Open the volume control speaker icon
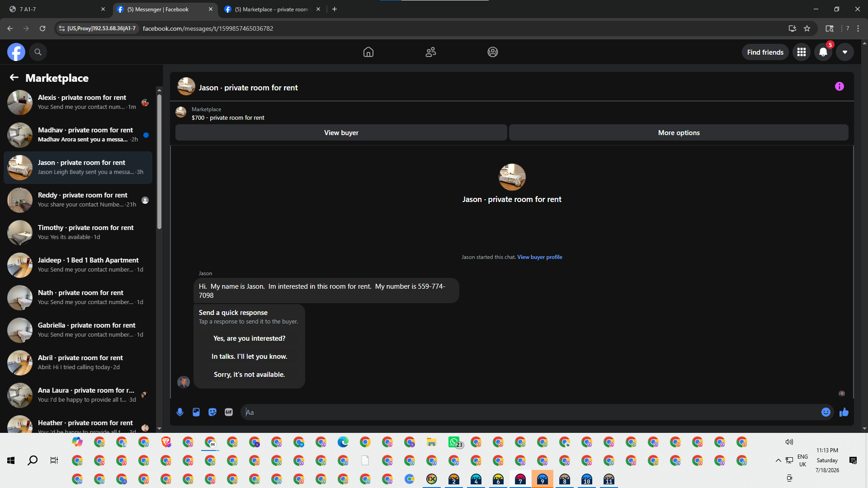Screen dimensions: 868x488 coord(789,442)
